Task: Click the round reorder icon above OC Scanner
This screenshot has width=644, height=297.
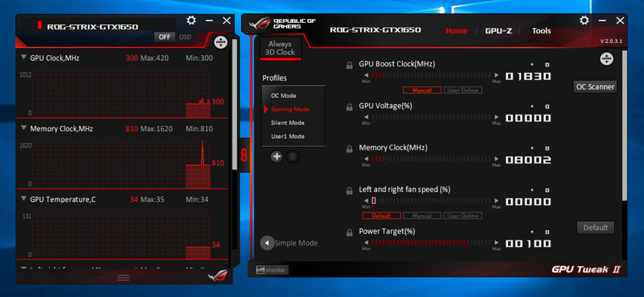Action: click(x=606, y=59)
